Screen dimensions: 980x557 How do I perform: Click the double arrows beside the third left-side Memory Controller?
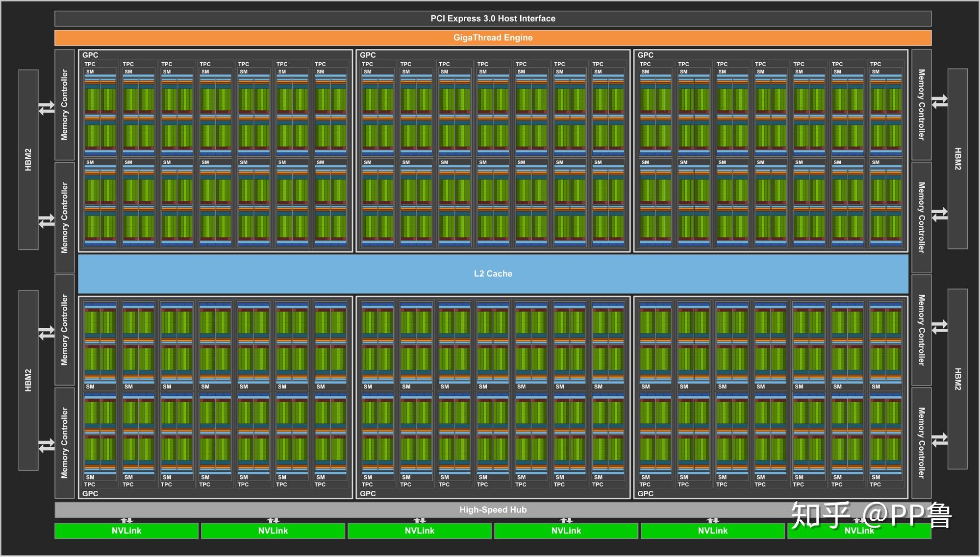47,333
